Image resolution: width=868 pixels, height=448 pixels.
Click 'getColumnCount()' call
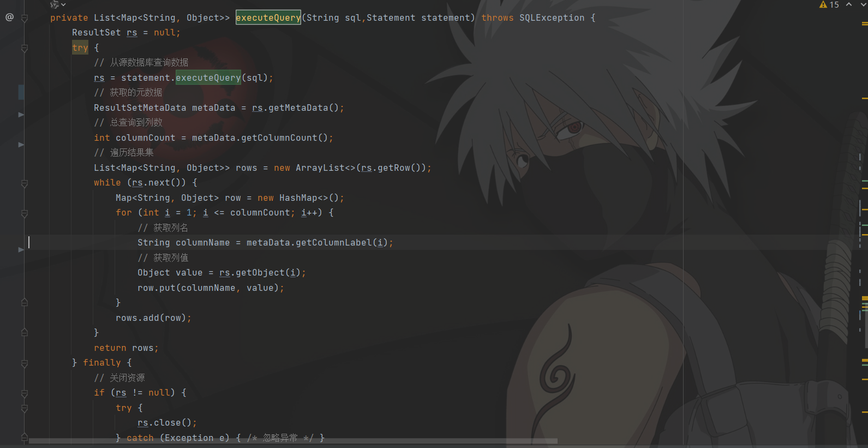284,138
